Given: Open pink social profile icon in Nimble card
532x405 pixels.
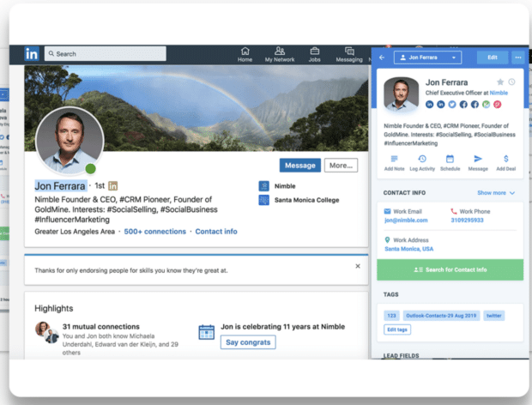Looking at the screenshot, I should click(498, 105).
